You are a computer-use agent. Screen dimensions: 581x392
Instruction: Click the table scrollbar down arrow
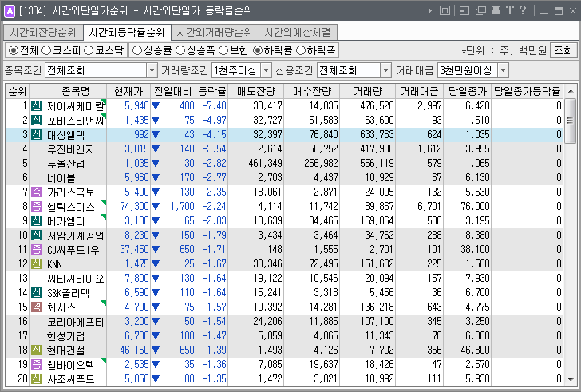[x=571, y=380]
